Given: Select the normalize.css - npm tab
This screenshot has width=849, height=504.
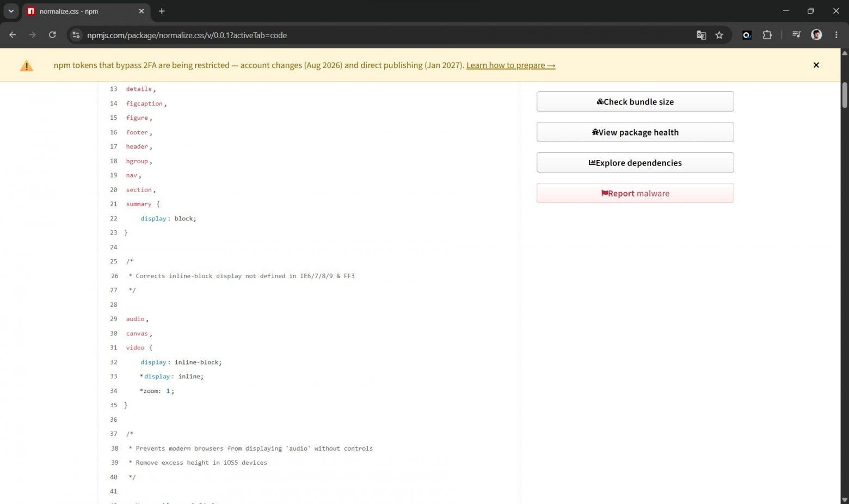Looking at the screenshot, I should [x=86, y=11].
